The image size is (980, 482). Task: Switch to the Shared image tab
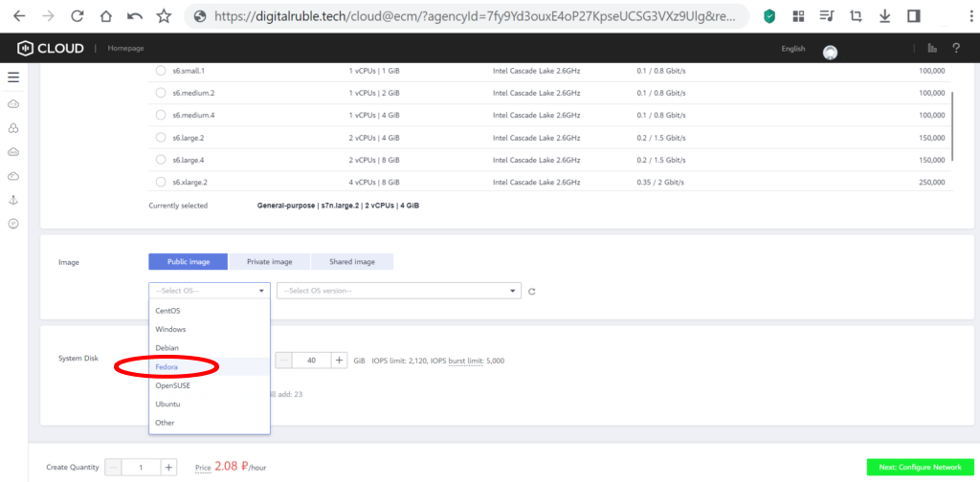352,262
